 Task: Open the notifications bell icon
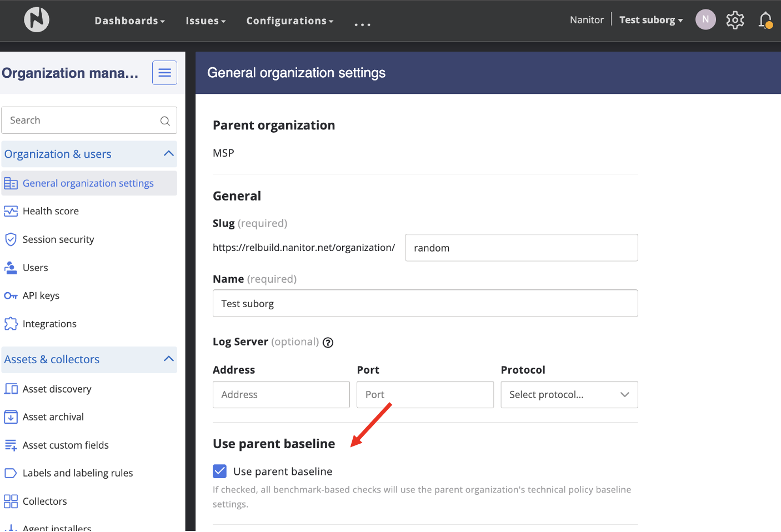765,20
